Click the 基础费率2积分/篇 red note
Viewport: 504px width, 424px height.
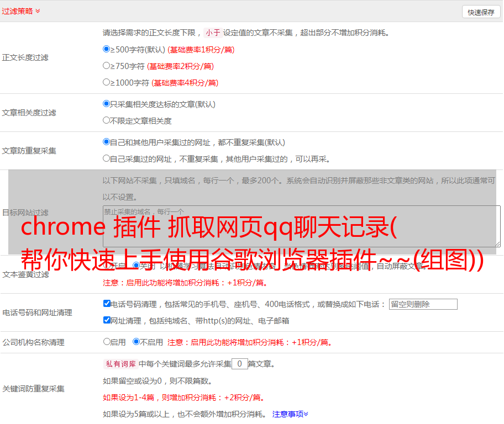click(x=180, y=66)
